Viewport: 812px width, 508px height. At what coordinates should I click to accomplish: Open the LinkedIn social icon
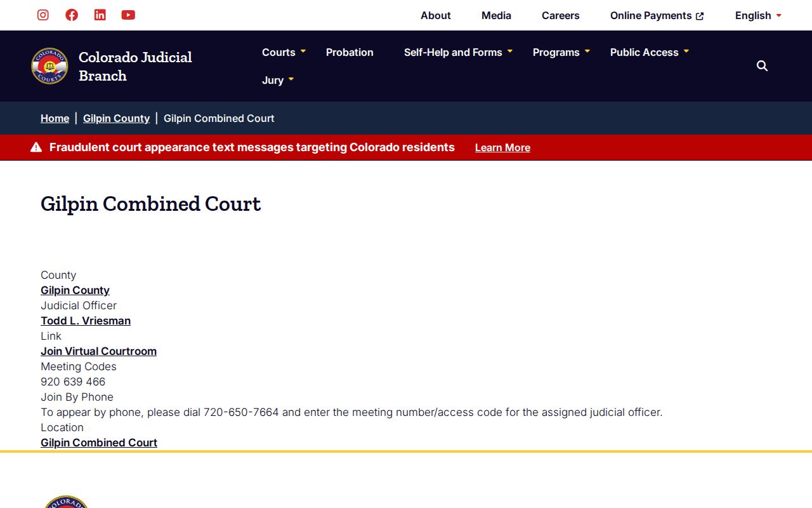[x=100, y=15]
